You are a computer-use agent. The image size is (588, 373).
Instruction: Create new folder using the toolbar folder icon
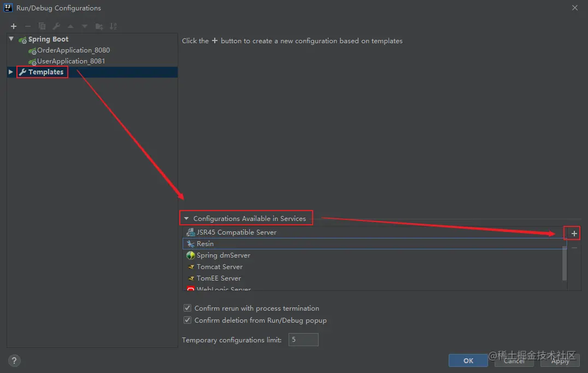point(99,26)
